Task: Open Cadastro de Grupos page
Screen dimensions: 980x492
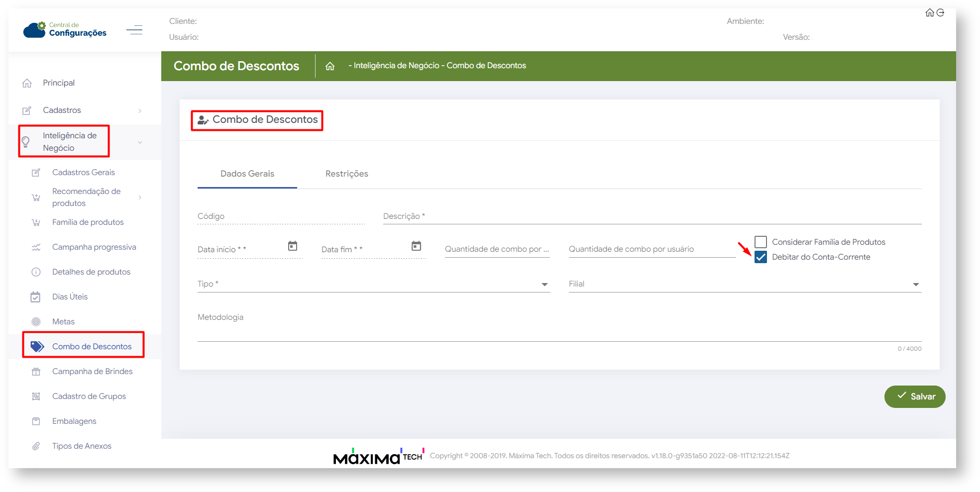Action: click(89, 396)
